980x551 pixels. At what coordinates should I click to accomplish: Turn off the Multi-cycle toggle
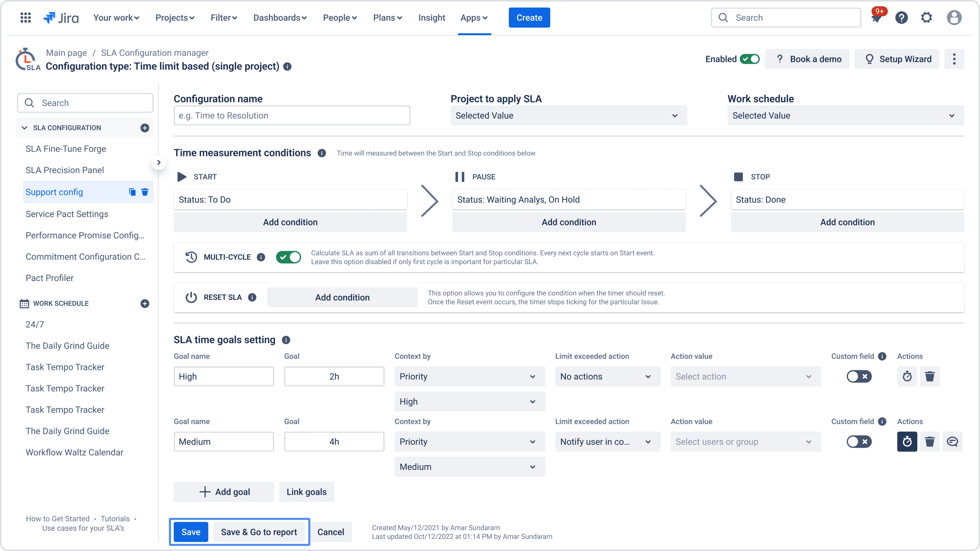(288, 257)
